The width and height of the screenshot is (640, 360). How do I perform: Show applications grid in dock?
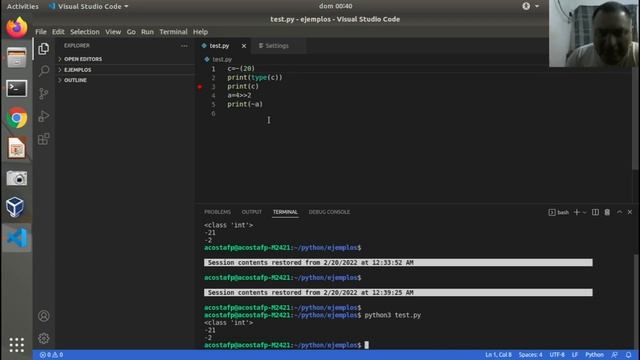tap(17, 345)
